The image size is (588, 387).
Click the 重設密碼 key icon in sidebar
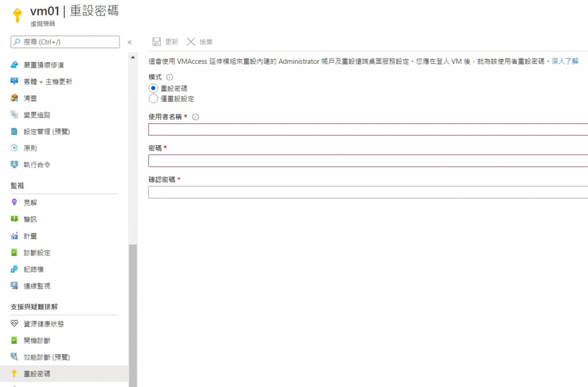pyautogui.click(x=14, y=373)
